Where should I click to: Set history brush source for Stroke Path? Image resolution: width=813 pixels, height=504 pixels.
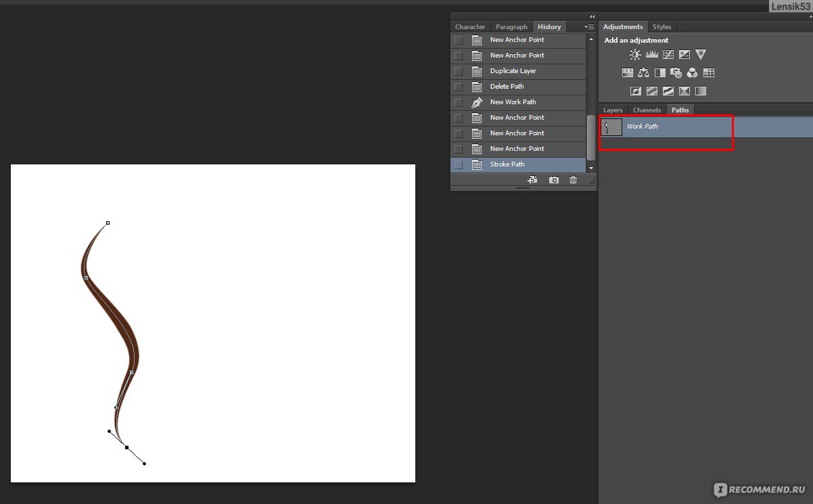point(459,164)
